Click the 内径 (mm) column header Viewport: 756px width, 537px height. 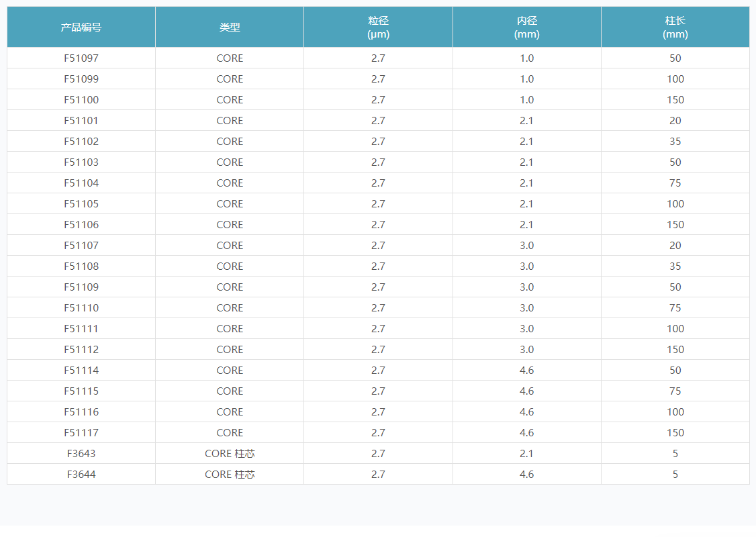tap(526, 27)
